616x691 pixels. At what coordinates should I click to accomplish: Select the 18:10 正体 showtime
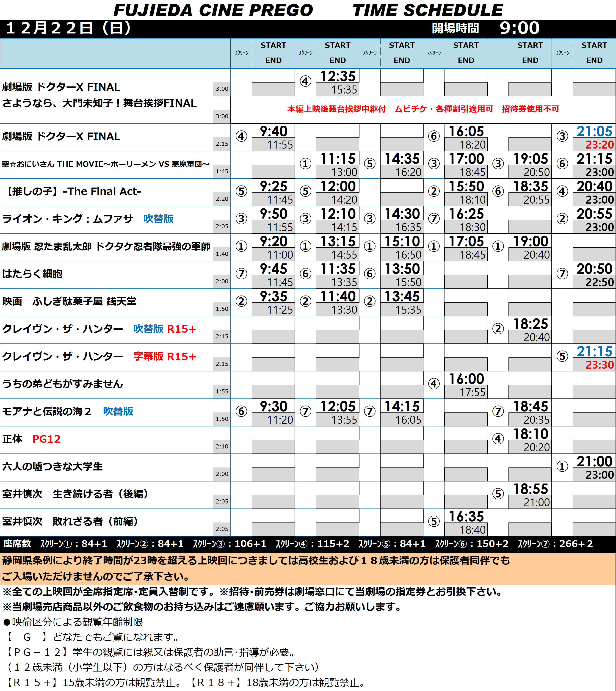(530, 434)
